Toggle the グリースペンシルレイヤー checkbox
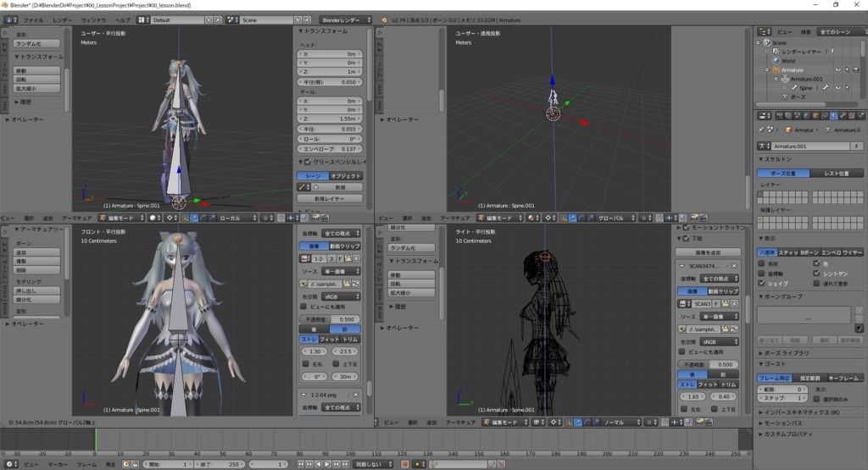 click(x=308, y=162)
